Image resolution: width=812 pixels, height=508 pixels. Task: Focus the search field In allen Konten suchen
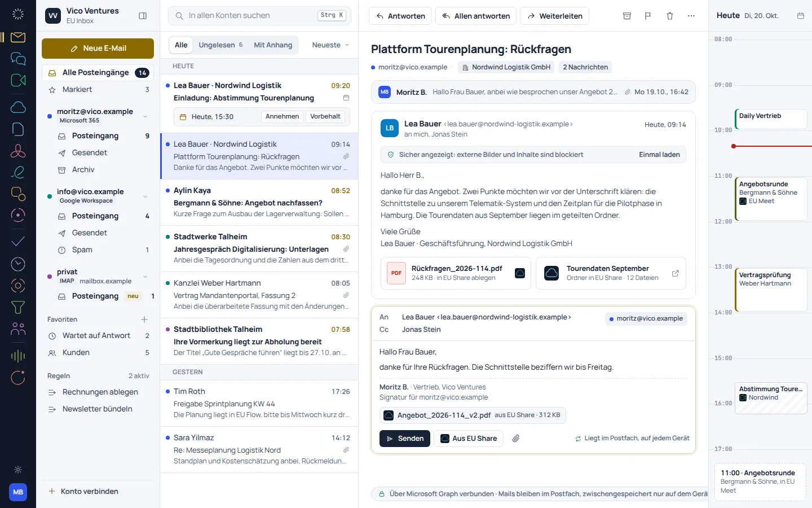259,16
